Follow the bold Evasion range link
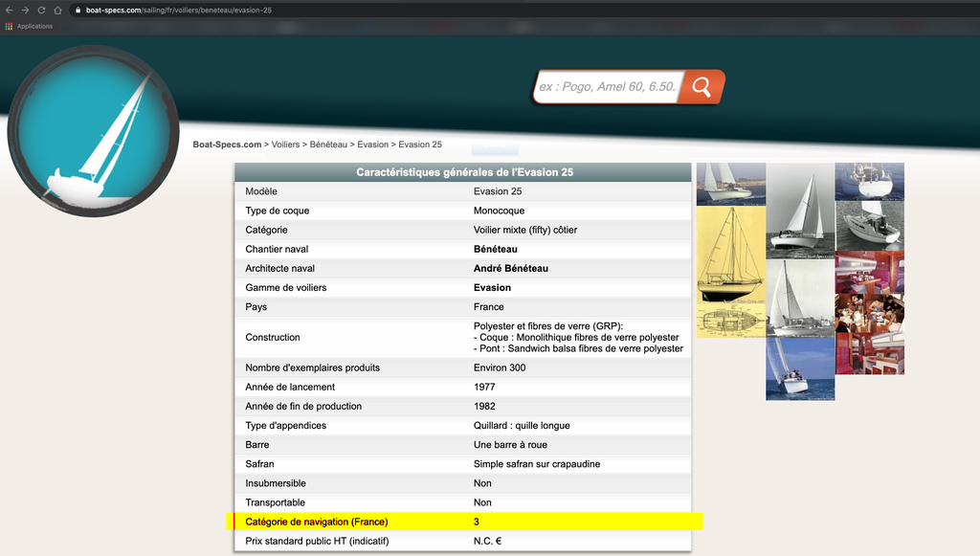The image size is (980, 556). (493, 288)
